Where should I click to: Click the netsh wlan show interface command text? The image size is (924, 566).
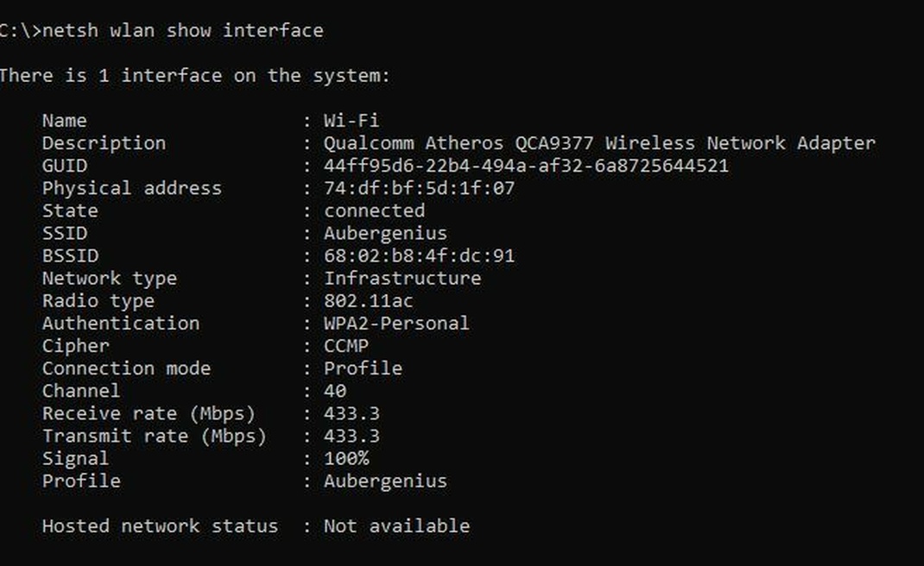[183, 31]
